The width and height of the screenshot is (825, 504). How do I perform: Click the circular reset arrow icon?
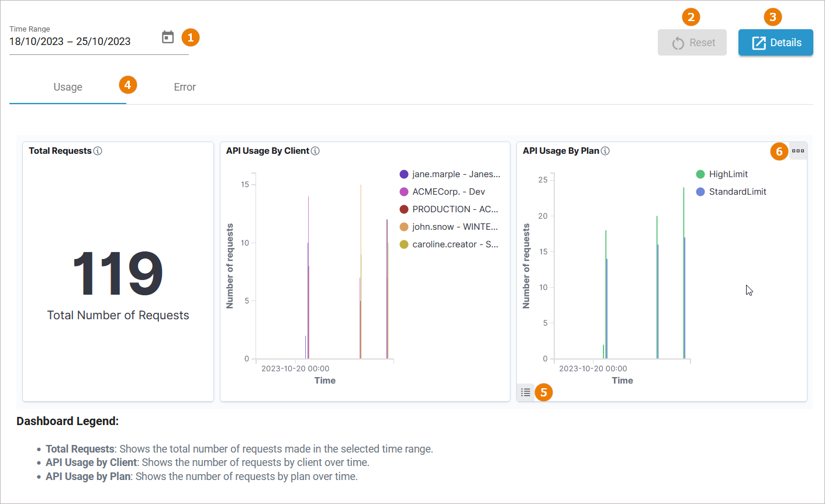coord(678,42)
